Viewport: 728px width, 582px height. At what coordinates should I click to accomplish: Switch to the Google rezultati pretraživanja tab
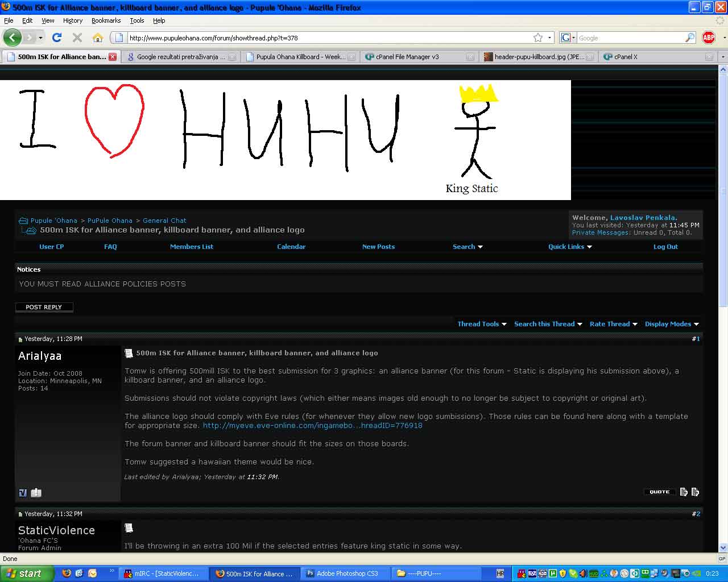(x=181, y=57)
